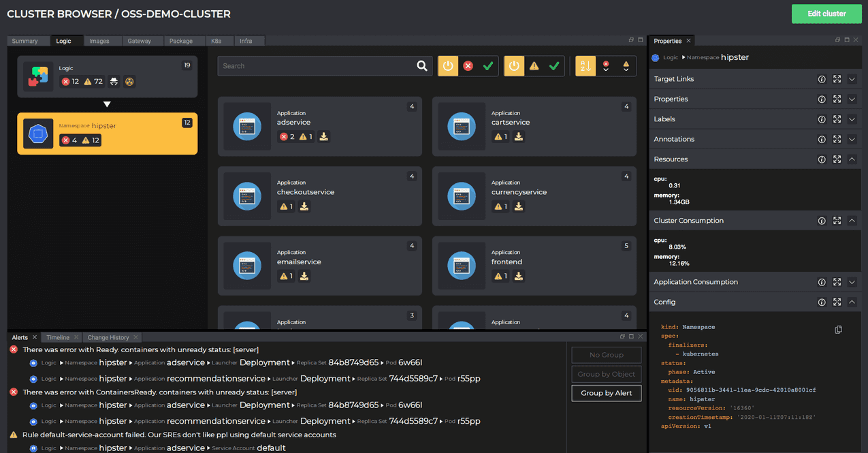
Task: Click the Edit cluster button
Action: pyautogui.click(x=826, y=13)
